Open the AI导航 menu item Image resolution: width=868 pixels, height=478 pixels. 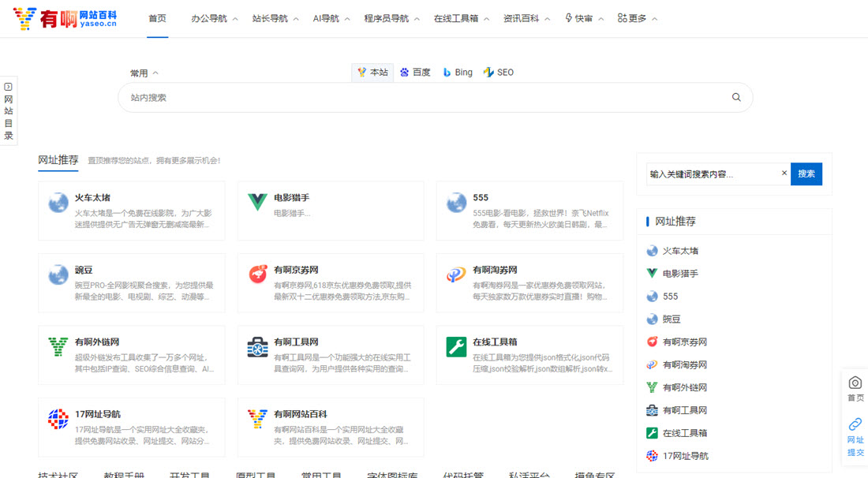[x=331, y=18]
